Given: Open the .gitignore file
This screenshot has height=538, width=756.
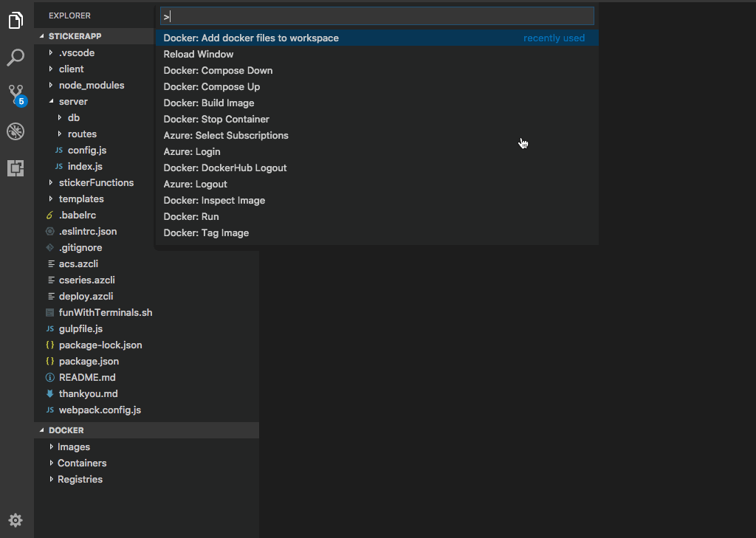Looking at the screenshot, I should pos(80,248).
